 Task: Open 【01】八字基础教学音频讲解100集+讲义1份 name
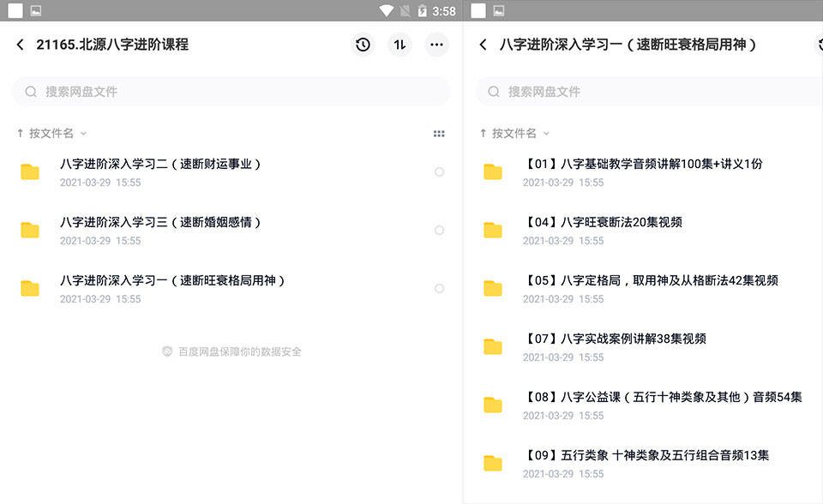[x=643, y=164]
